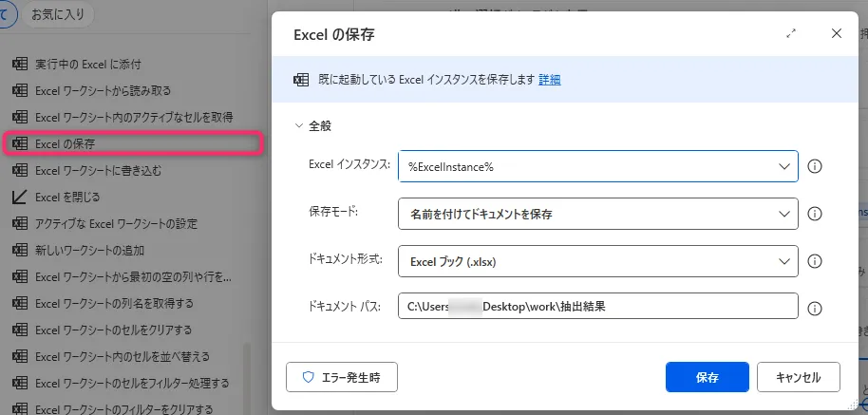
Task: Select Excel ワークシートに書き込む action
Action: (98, 171)
